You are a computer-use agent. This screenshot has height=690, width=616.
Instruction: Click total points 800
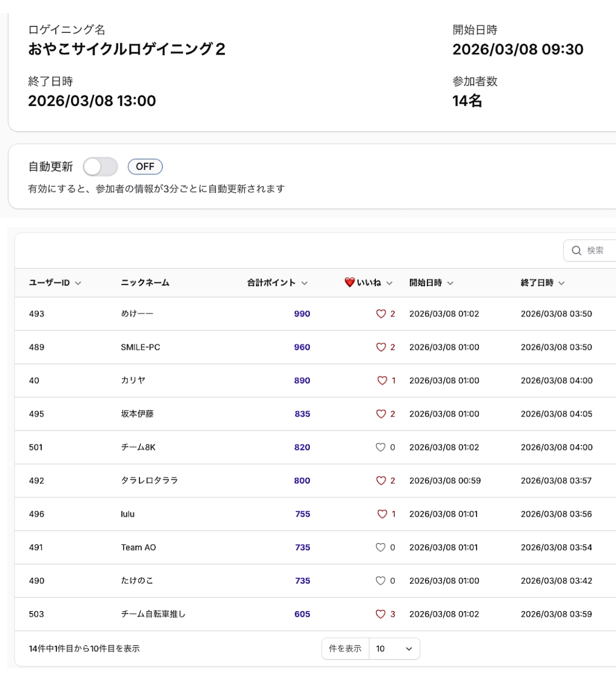click(x=303, y=481)
